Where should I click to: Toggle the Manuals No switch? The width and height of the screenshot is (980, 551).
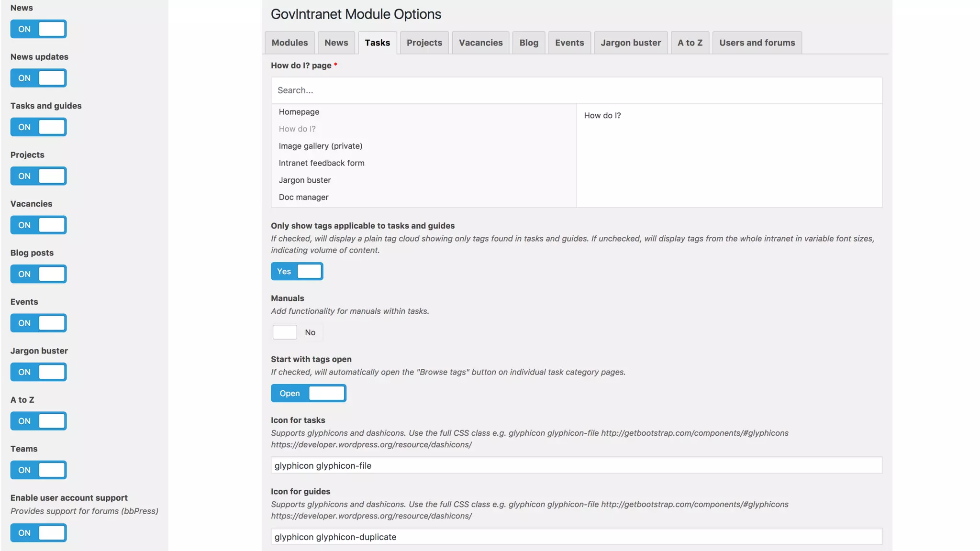click(x=297, y=332)
